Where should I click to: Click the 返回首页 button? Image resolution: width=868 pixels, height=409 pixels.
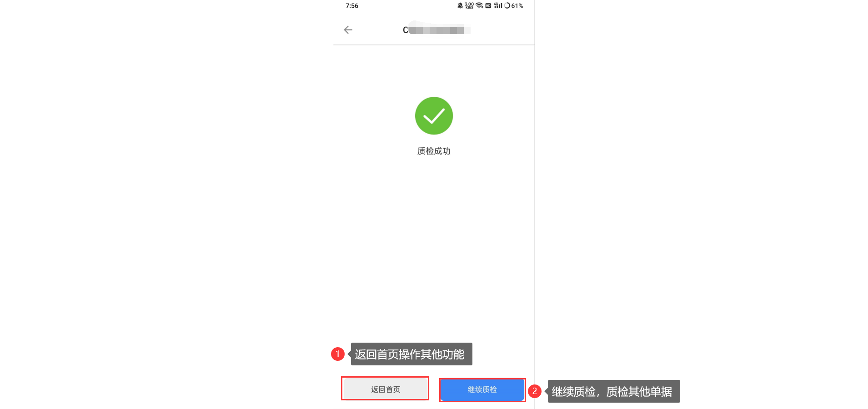[385, 389]
